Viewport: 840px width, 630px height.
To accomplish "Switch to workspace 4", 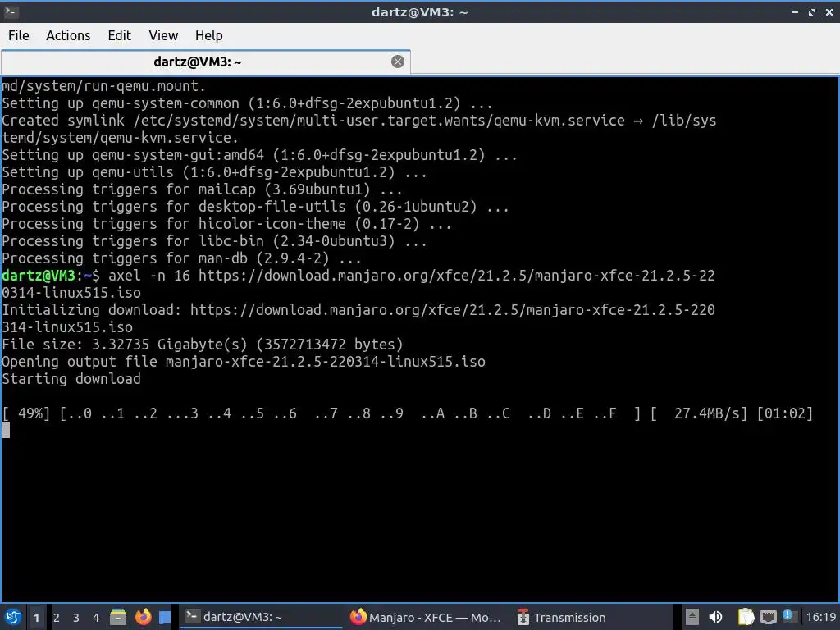I will tap(96, 618).
